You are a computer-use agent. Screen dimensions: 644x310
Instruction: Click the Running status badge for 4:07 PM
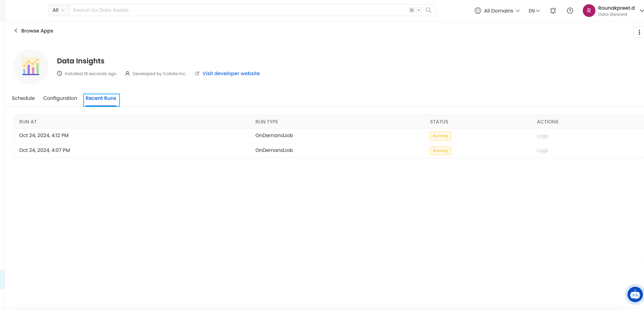pos(440,151)
